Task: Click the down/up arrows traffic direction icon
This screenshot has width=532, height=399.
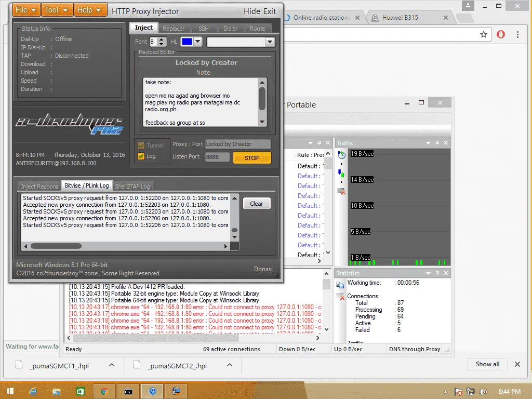Action: click(x=341, y=174)
